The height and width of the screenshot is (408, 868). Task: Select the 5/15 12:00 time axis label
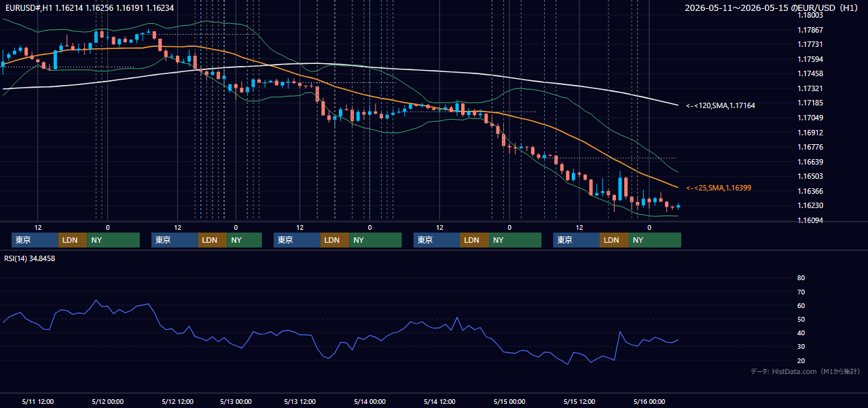pos(579,401)
